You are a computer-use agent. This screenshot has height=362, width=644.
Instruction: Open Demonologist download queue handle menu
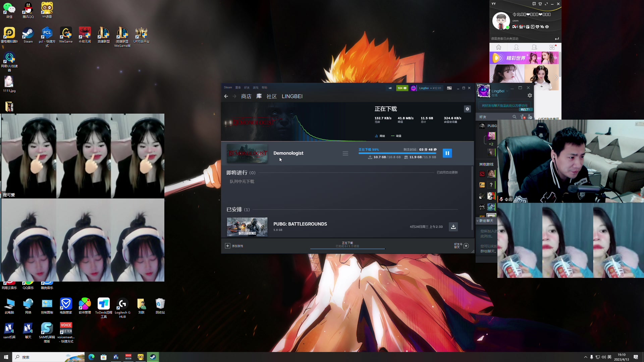point(345,154)
